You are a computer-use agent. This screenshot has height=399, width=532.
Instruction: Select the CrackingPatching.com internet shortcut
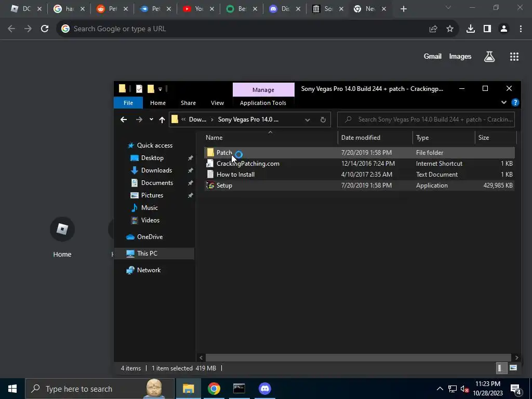(360, 164)
